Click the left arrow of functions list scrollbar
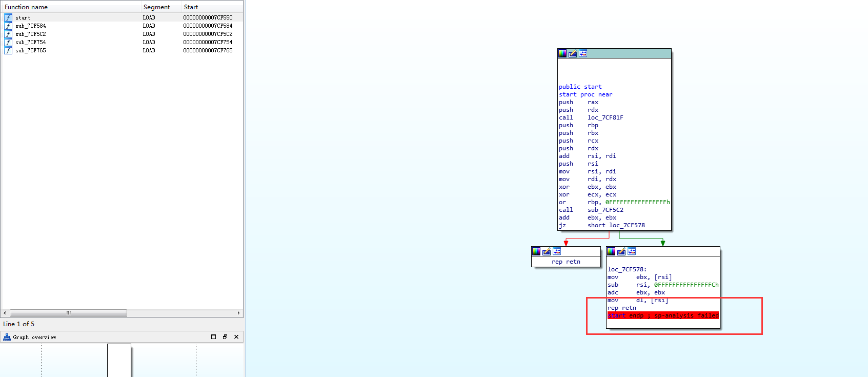The height and width of the screenshot is (377, 868). pos(5,313)
